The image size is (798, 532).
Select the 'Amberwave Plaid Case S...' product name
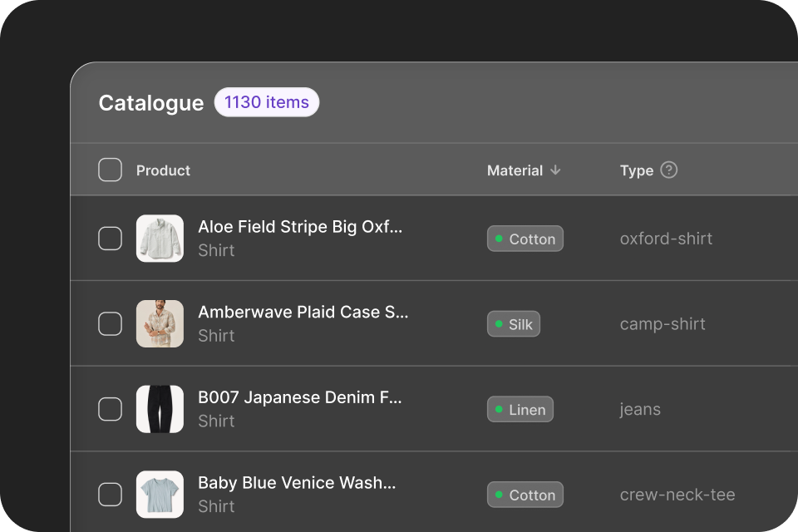(303, 312)
